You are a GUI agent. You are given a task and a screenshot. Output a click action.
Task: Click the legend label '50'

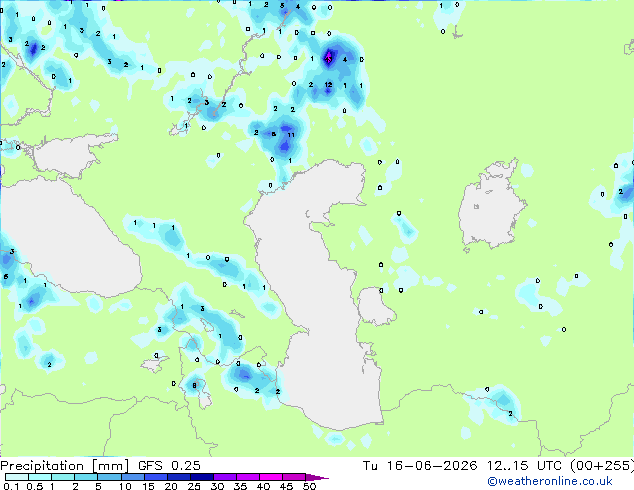pos(309,486)
